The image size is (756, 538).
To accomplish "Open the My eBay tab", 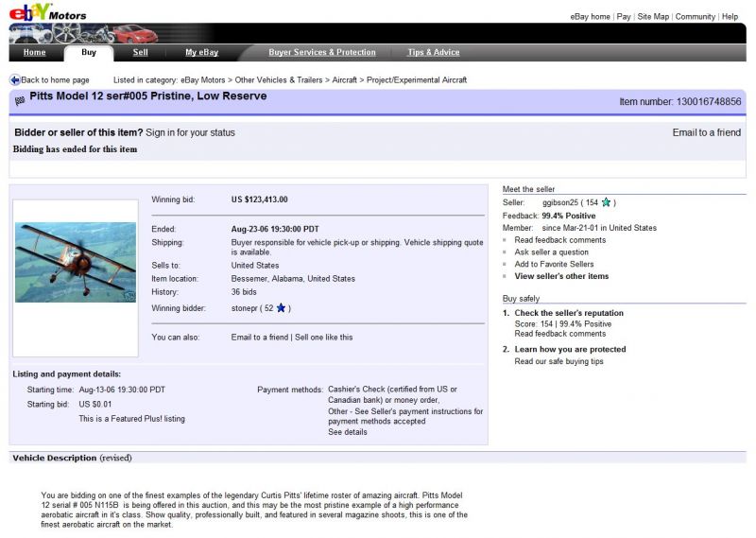I will [201, 53].
